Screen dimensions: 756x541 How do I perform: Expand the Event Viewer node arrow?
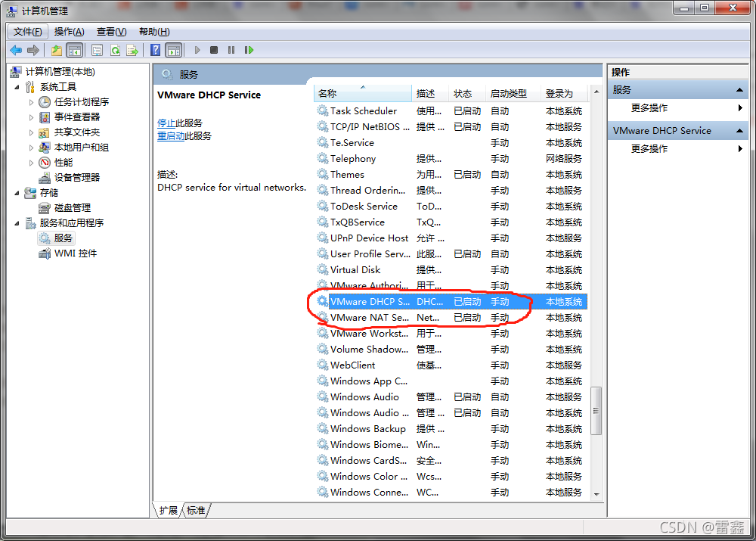click(31, 117)
